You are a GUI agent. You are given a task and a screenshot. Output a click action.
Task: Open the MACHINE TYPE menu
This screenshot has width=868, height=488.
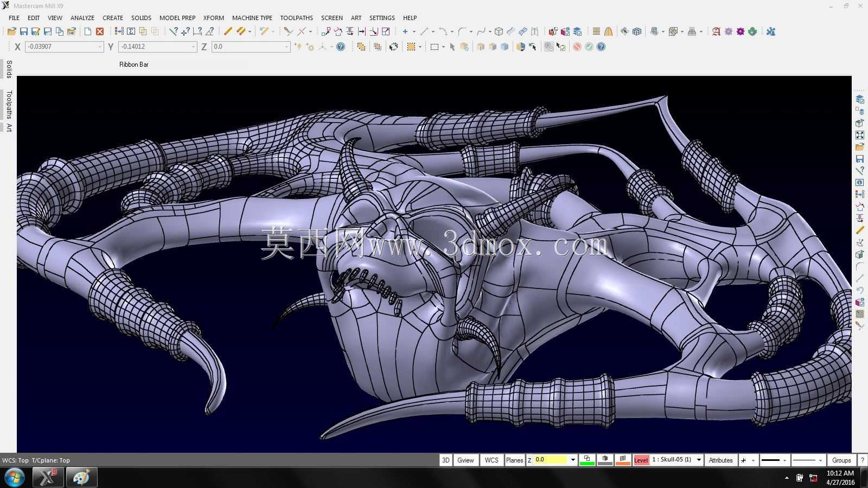click(x=252, y=18)
